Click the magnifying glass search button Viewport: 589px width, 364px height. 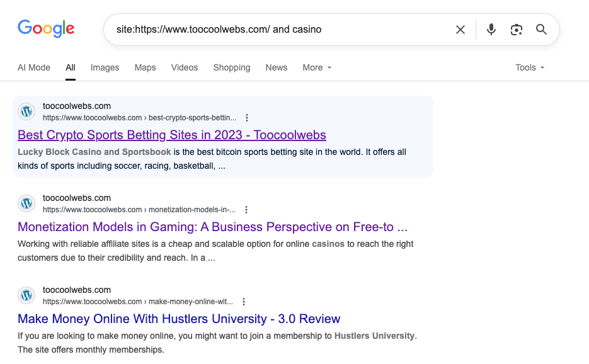[541, 30]
